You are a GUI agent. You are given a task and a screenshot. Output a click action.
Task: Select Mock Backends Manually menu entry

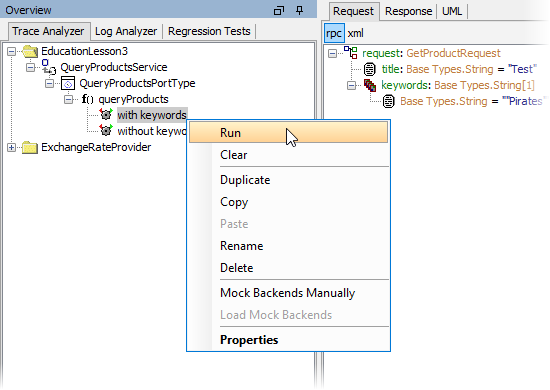pyautogui.click(x=288, y=293)
